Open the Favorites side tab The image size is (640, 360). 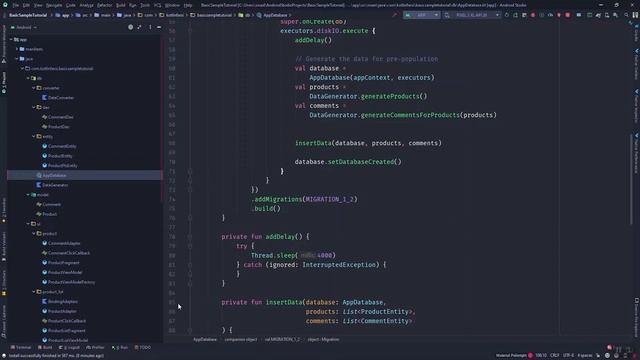(4, 210)
